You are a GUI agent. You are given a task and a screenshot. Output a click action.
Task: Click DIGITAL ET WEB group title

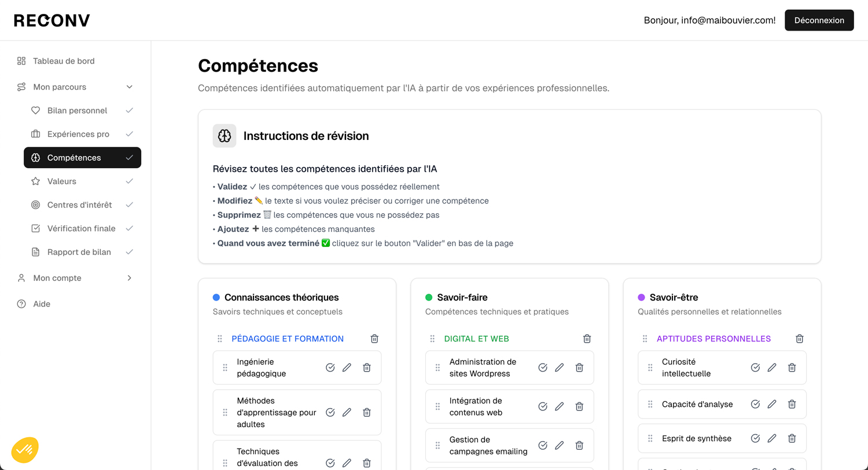(476, 339)
